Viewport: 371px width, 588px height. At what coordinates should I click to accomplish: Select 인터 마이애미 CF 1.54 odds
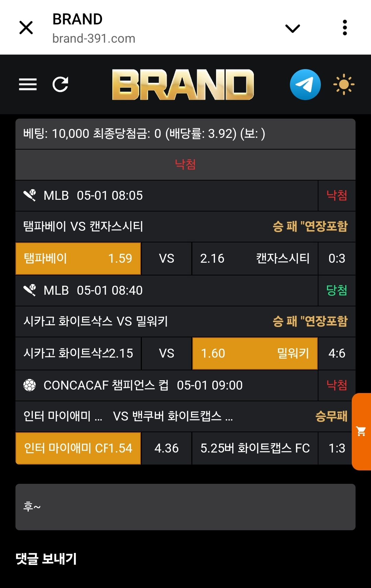78,448
